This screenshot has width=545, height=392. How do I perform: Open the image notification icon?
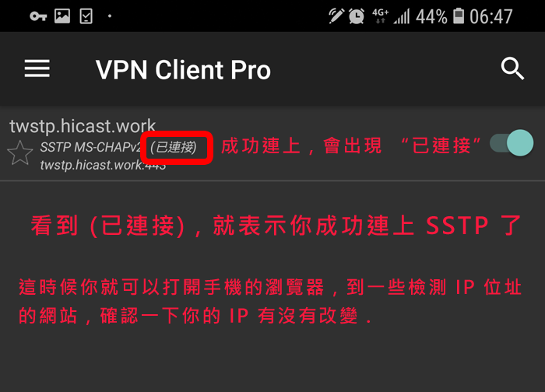[x=62, y=16]
